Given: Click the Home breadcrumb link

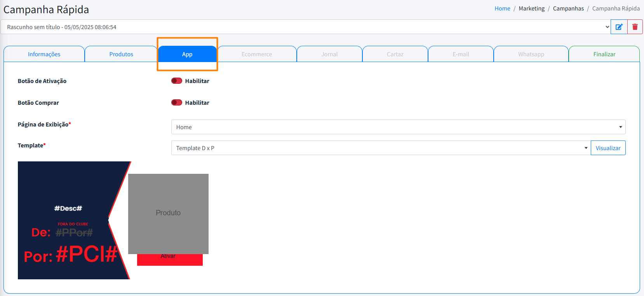Looking at the screenshot, I should (502, 9).
